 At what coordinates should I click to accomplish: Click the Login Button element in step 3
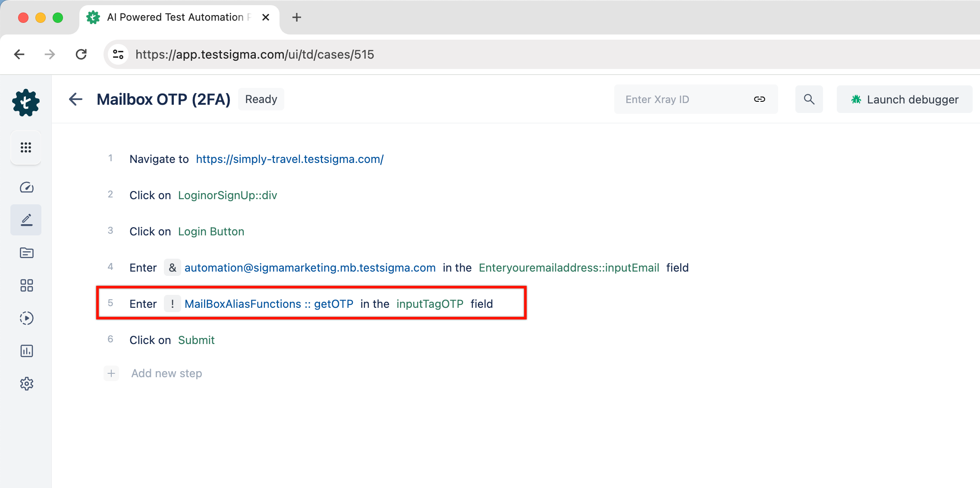(x=211, y=231)
